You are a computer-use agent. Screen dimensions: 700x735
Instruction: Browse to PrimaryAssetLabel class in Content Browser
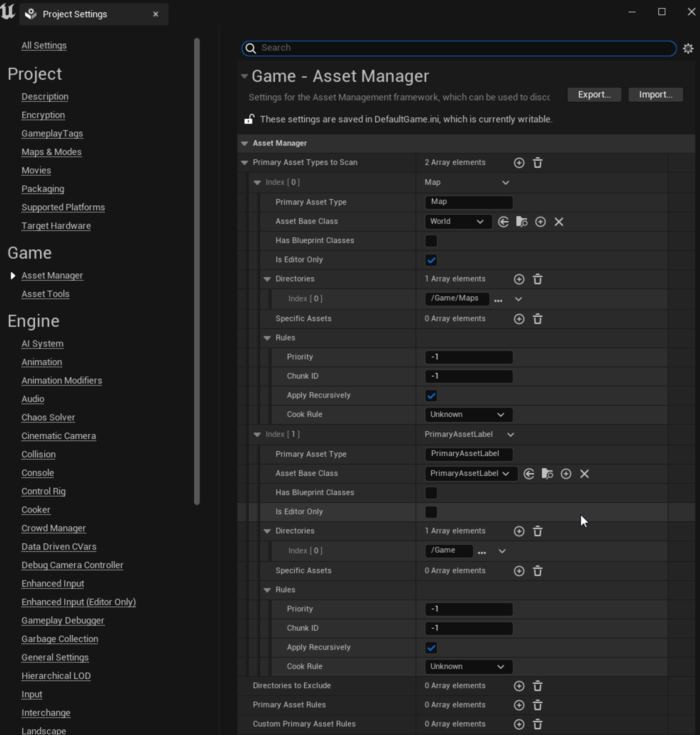click(x=547, y=473)
